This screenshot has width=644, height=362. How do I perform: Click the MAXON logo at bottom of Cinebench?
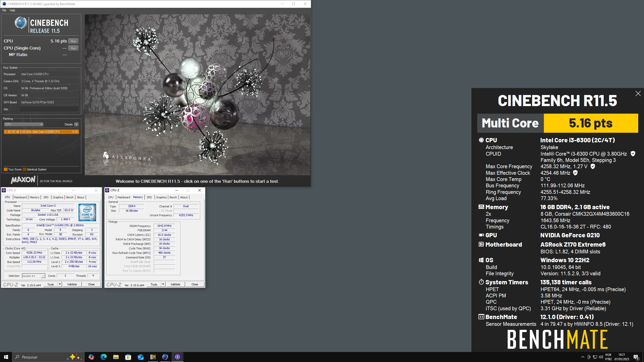(23, 180)
